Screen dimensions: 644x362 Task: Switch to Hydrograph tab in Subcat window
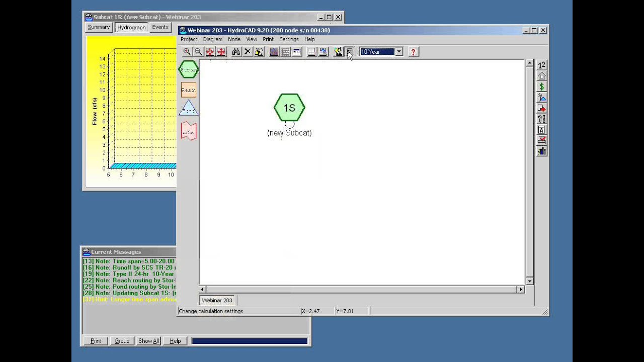point(131,28)
